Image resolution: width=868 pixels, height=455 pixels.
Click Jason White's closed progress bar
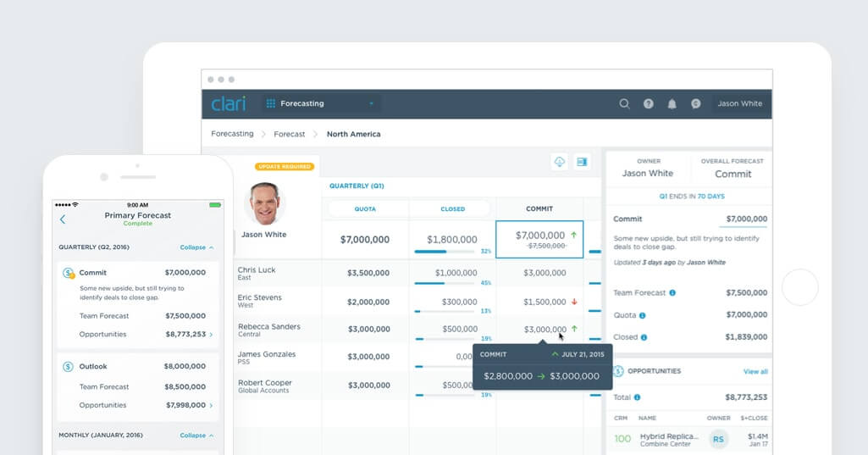click(x=445, y=252)
